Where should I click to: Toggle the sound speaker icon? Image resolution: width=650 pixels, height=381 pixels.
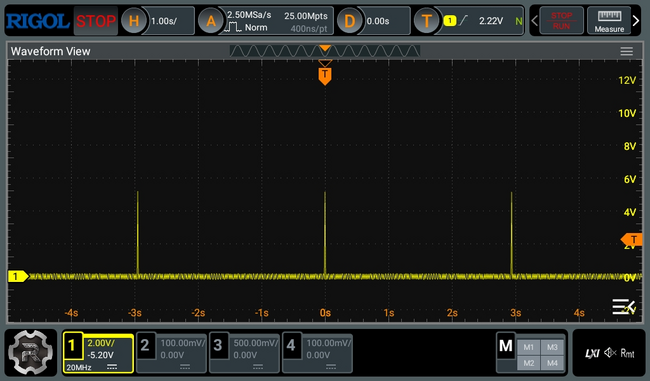tap(610, 353)
